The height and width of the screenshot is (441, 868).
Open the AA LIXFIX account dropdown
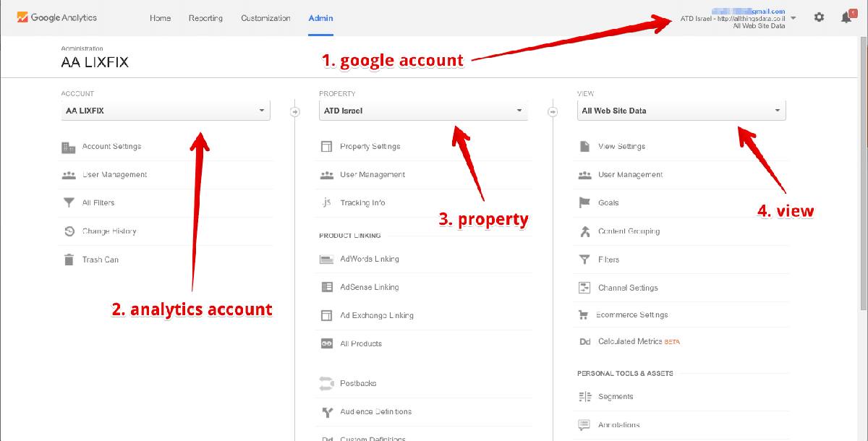(166, 111)
